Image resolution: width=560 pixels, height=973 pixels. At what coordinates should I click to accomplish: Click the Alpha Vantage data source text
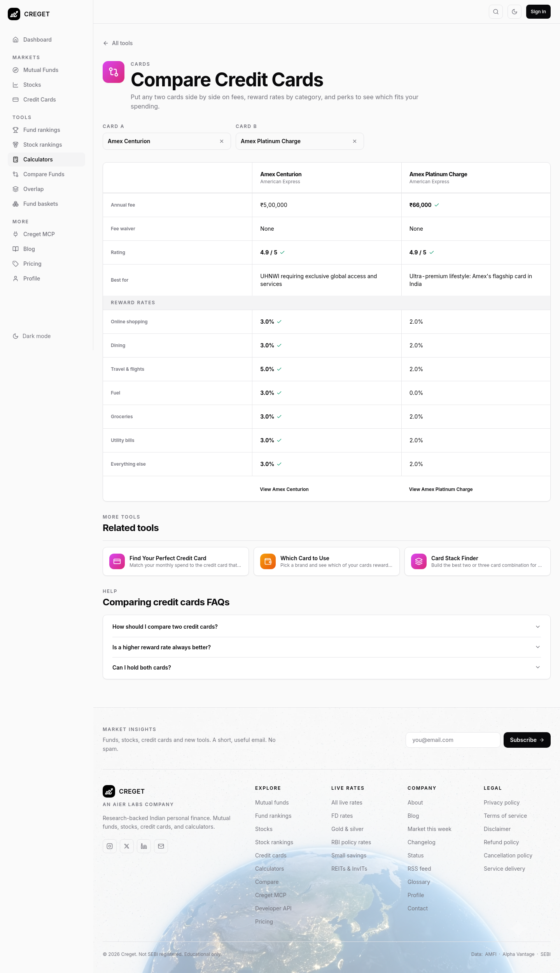(x=518, y=954)
